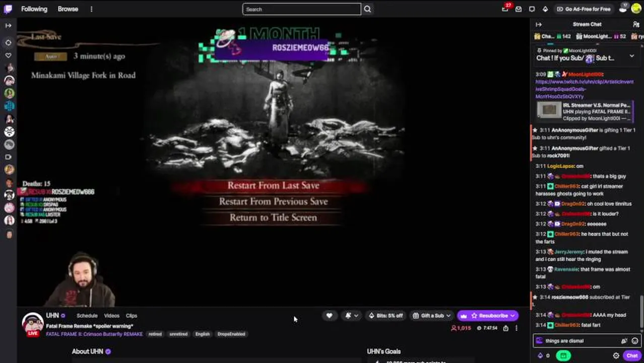Open the clip thumbnail preview in chat
The height and width of the screenshot is (363, 644).
[549, 110]
